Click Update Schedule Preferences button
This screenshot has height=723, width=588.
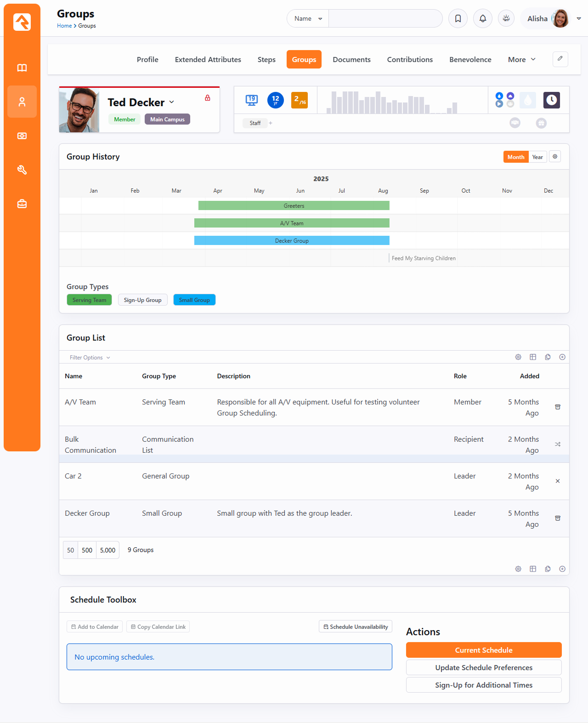click(x=484, y=667)
